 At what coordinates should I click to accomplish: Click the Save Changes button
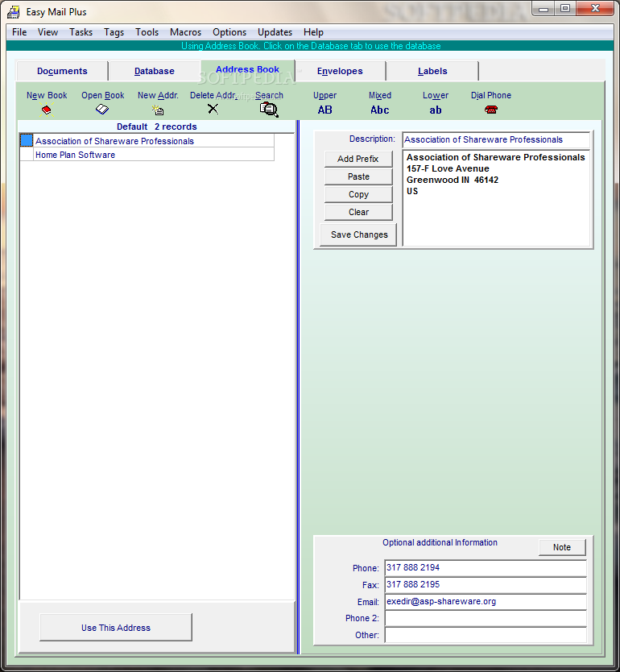tap(359, 234)
